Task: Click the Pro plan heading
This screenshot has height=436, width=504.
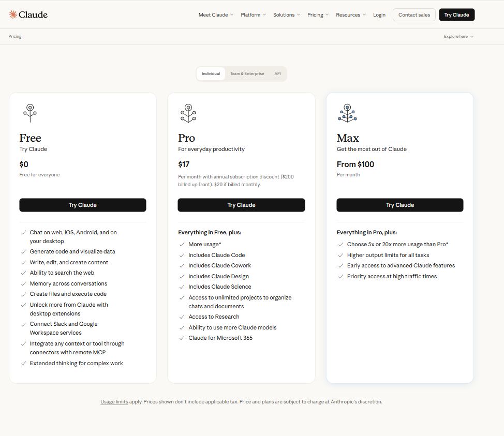Action: point(186,138)
